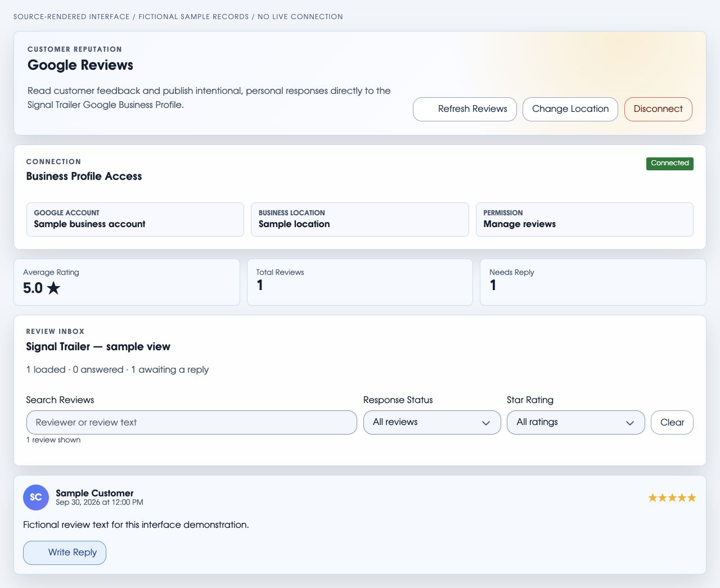Click the Total Reviews count
Image resolution: width=720 pixels, height=588 pixels.
[x=260, y=286]
